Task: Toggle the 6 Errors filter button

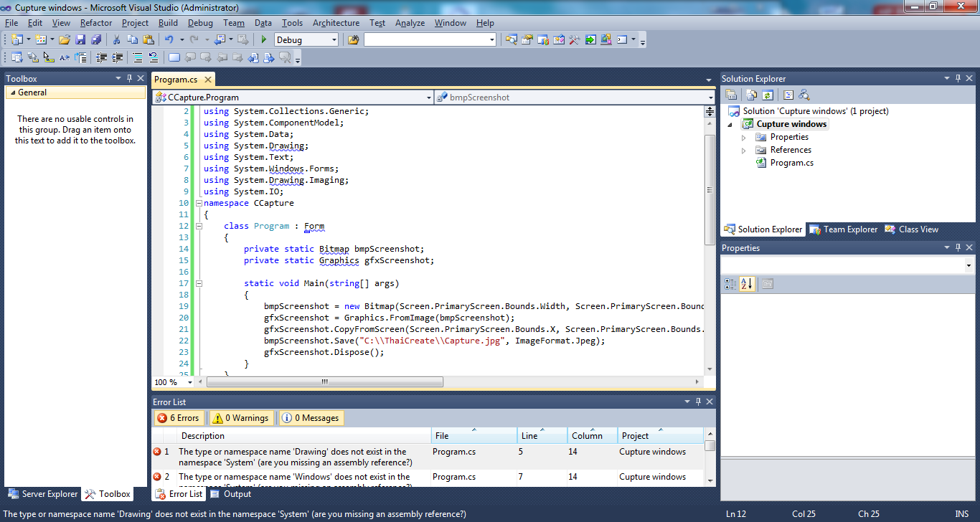Action: [179, 418]
